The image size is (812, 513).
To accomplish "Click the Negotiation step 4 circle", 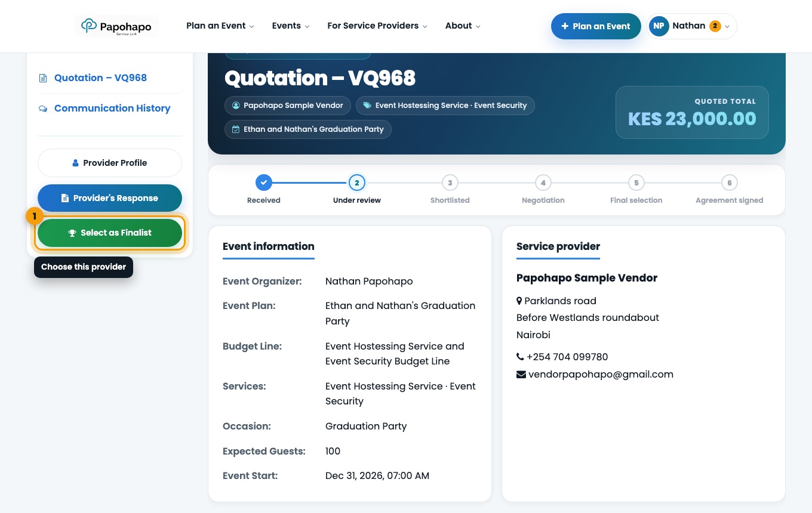I will click(543, 183).
